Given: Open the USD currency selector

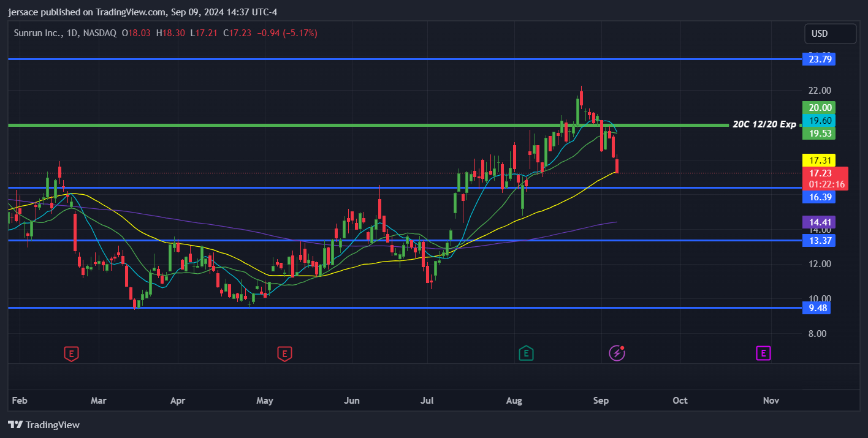Looking at the screenshot, I should tap(830, 34).
